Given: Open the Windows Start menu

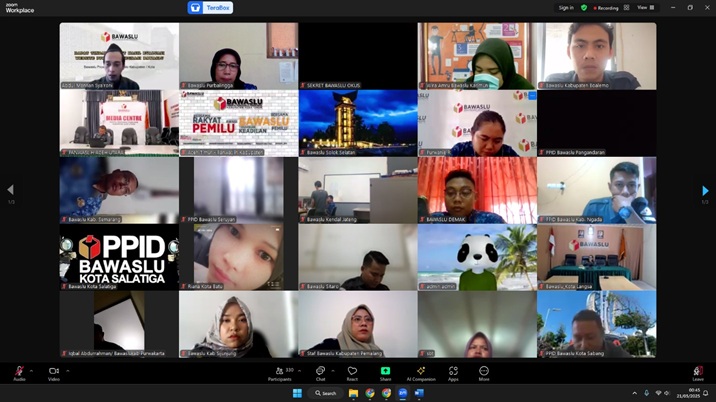Looking at the screenshot, I should (x=297, y=393).
